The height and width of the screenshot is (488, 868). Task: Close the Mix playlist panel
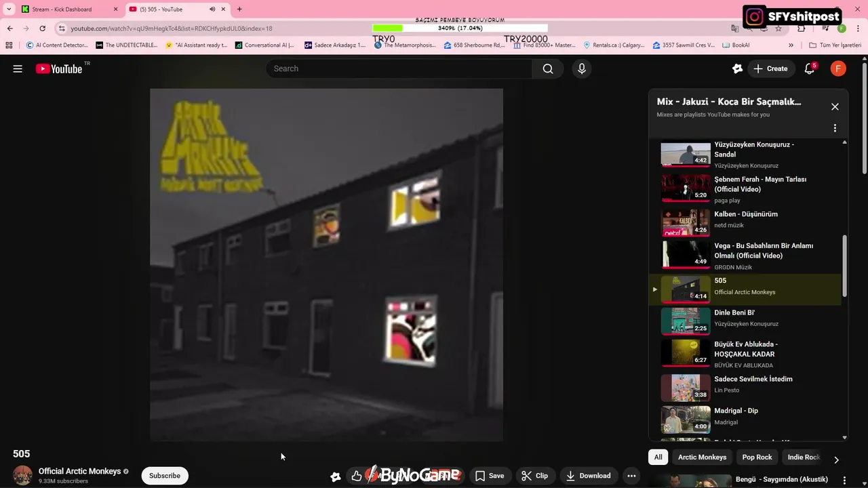[x=835, y=106]
